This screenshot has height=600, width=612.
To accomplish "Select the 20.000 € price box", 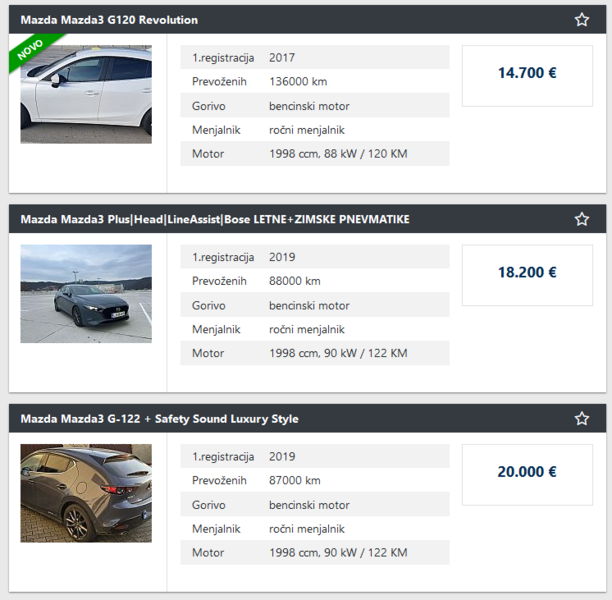I will click(527, 473).
